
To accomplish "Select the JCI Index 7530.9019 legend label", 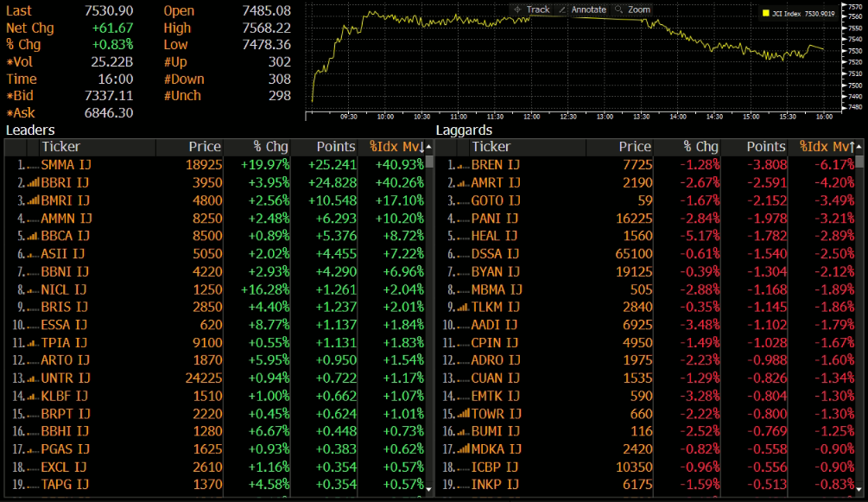I will click(803, 13).
